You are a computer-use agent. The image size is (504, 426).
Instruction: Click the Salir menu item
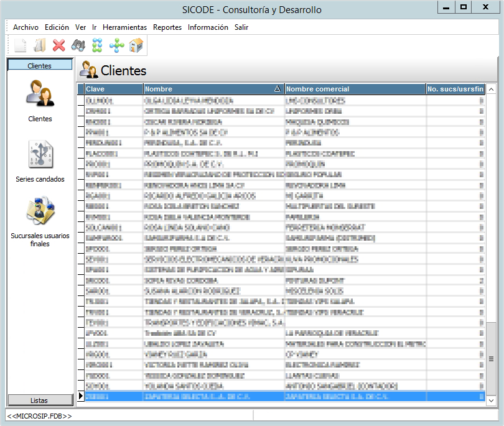click(x=241, y=27)
